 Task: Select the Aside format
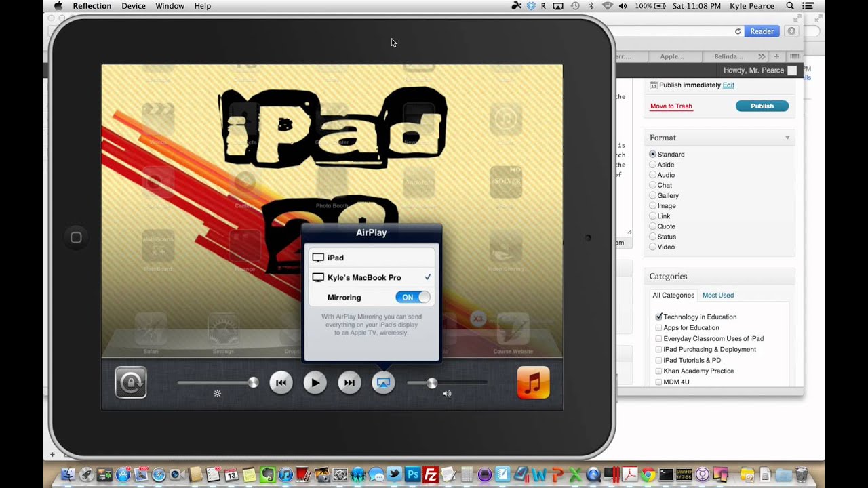[x=652, y=165]
